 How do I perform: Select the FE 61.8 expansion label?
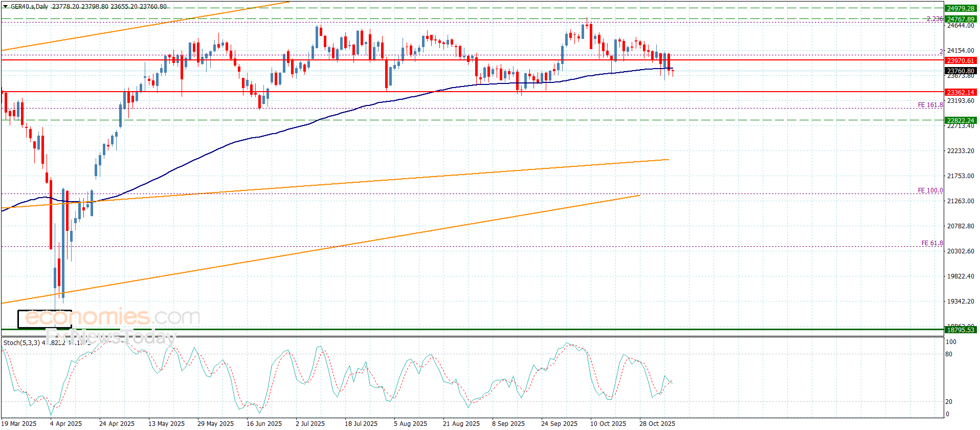click(932, 243)
